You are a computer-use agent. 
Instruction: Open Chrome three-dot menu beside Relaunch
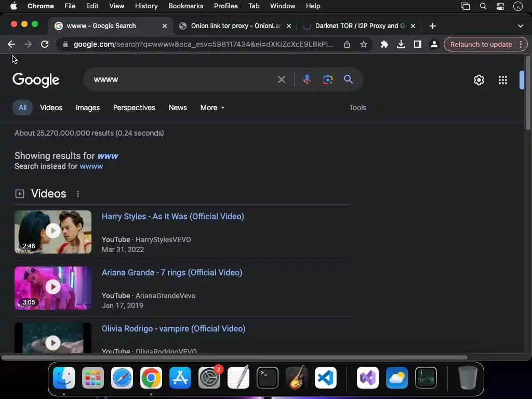[521, 45]
